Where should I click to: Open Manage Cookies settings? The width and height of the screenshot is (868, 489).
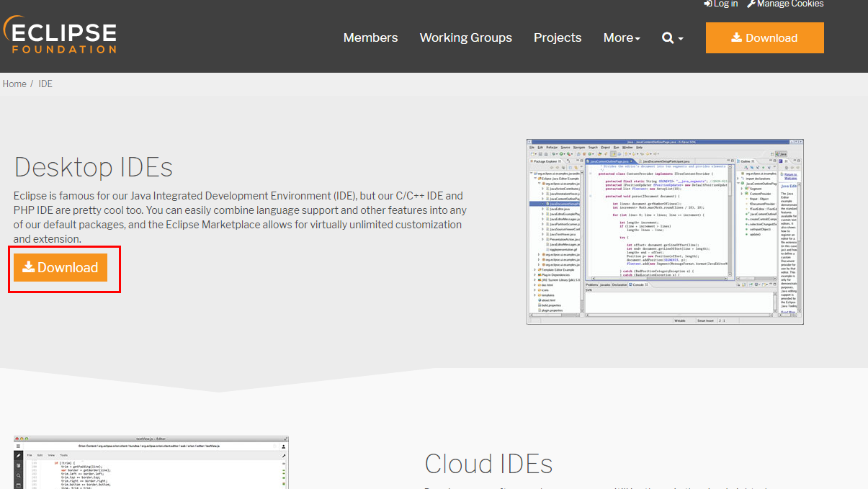[x=785, y=4]
